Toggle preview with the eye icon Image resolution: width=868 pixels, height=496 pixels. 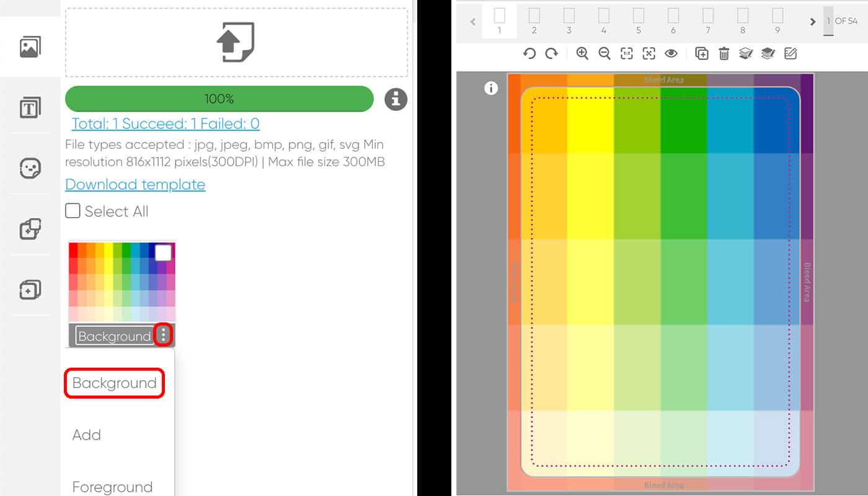click(671, 54)
